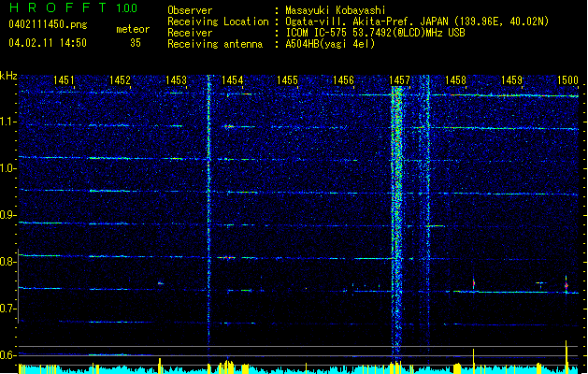
Task: Click the 'meteor' label
Action: (x=133, y=29)
